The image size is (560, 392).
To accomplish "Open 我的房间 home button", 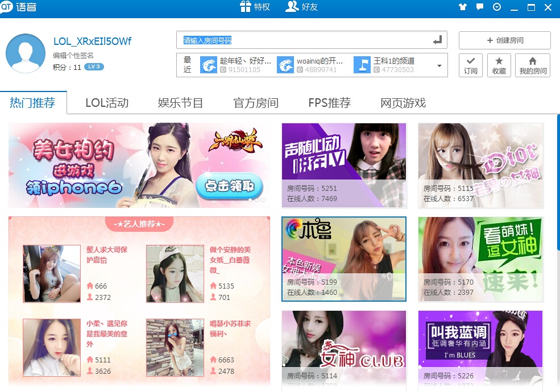I will click(533, 65).
